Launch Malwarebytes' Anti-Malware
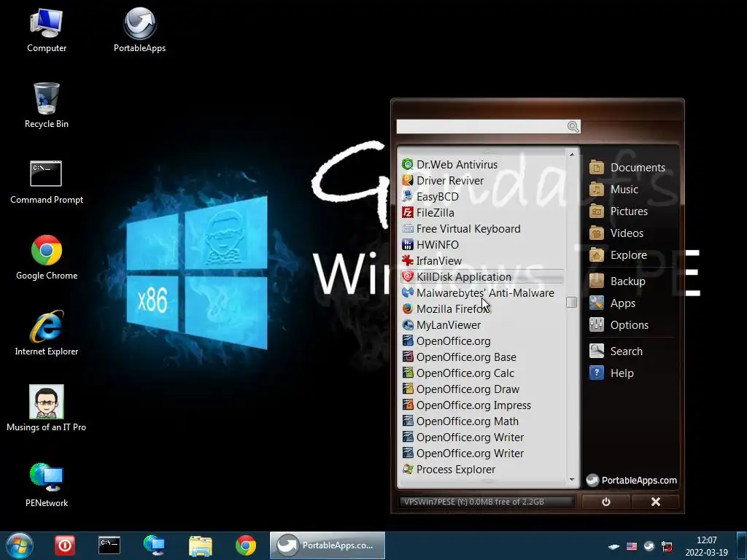Image resolution: width=747 pixels, height=560 pixels. (478, 293)
